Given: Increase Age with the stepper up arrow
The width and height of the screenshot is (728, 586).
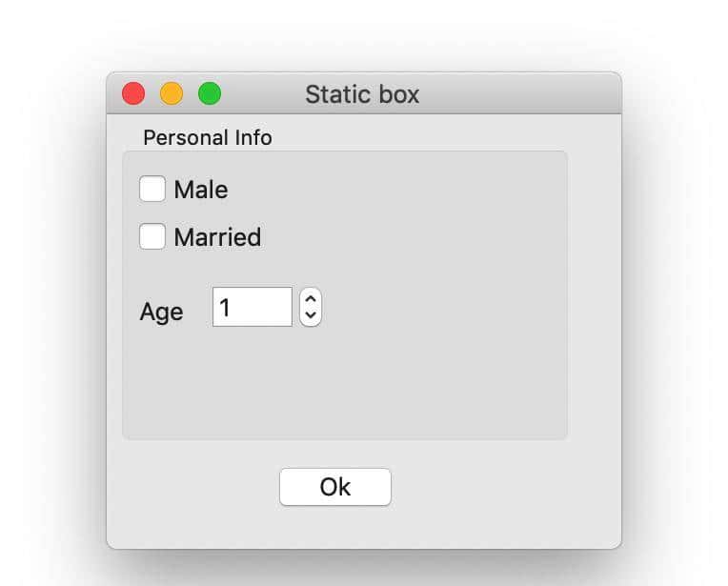Looking at the screenshot, I should pos(311,298).
